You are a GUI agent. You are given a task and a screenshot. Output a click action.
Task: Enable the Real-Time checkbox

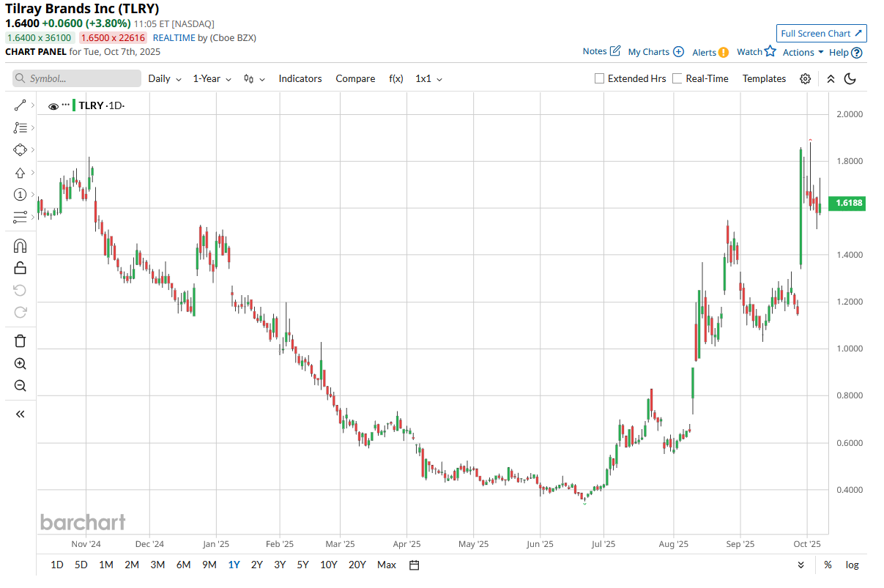(677, 78)
